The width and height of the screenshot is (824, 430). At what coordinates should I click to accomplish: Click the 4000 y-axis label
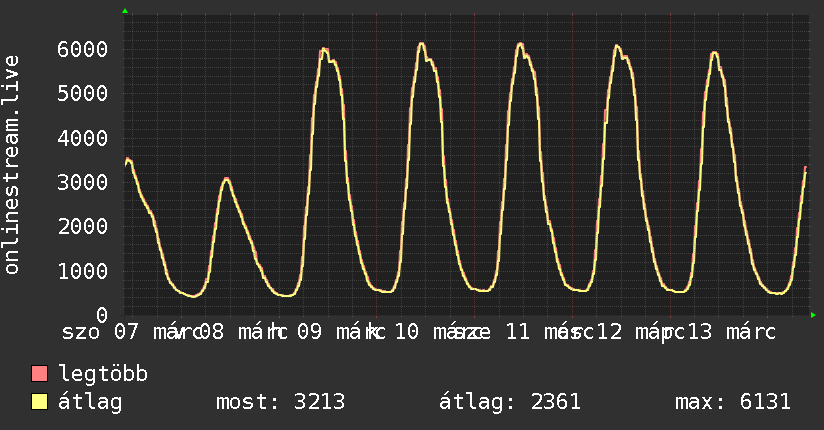[83, 138]
